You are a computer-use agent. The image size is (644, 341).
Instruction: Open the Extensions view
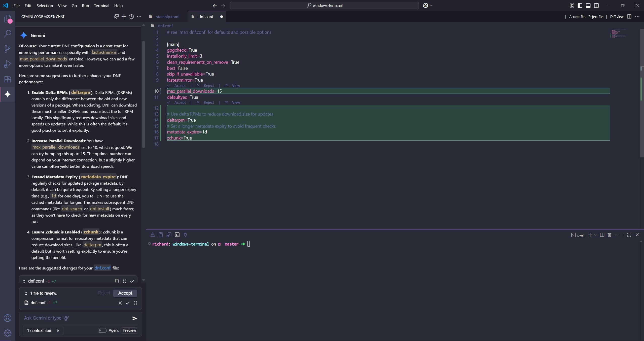(8, 79)
